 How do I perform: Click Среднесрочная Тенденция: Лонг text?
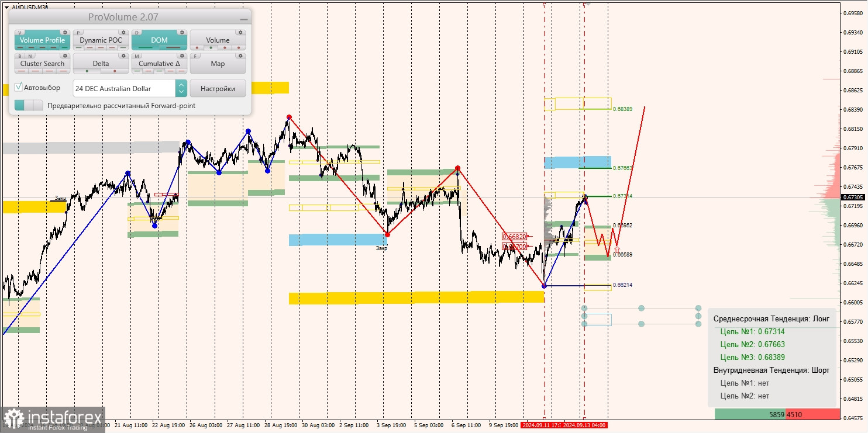[771, 318]
